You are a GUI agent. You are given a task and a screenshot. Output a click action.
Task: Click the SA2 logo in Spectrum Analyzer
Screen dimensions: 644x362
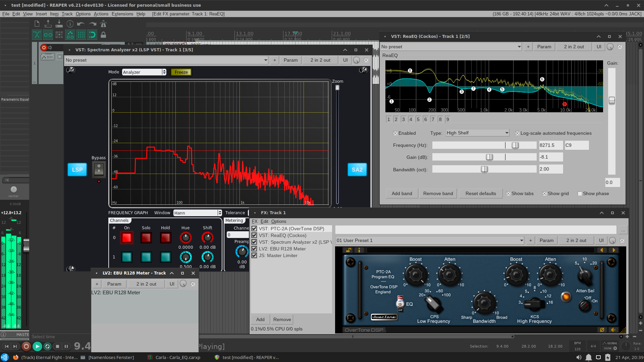point(357,170)
